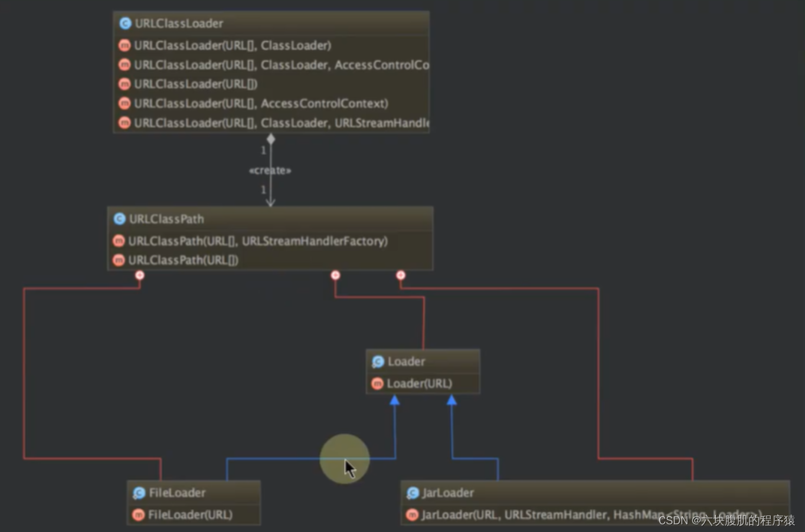Click method icon beside URLClassLoader(URL[], ClassLoader)
805x532 pixels.
[125, 45]
